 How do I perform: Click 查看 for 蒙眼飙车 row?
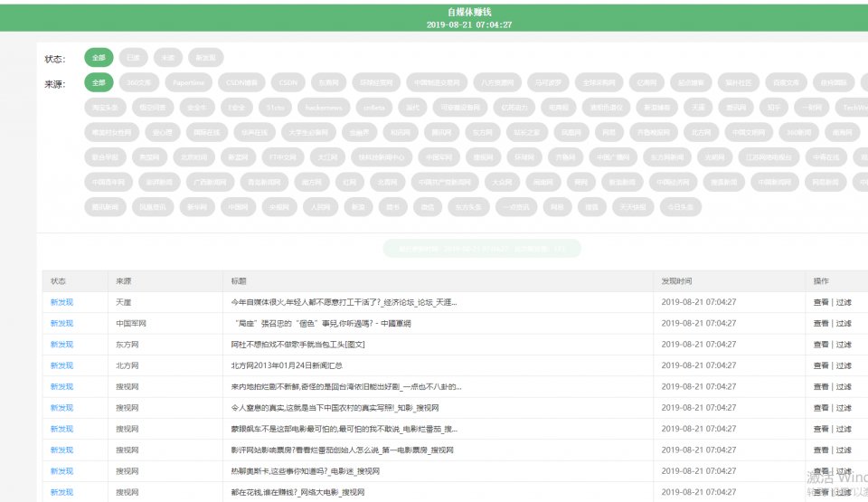[821, 429]
